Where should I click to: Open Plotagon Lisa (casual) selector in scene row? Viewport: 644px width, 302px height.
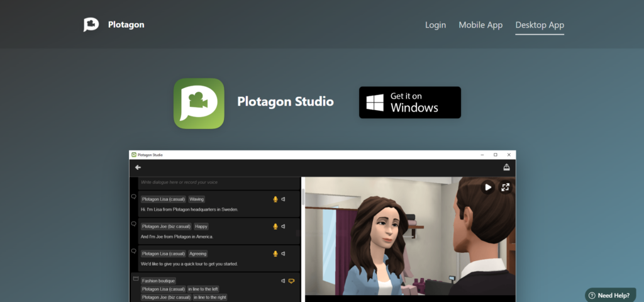[164, 289]
